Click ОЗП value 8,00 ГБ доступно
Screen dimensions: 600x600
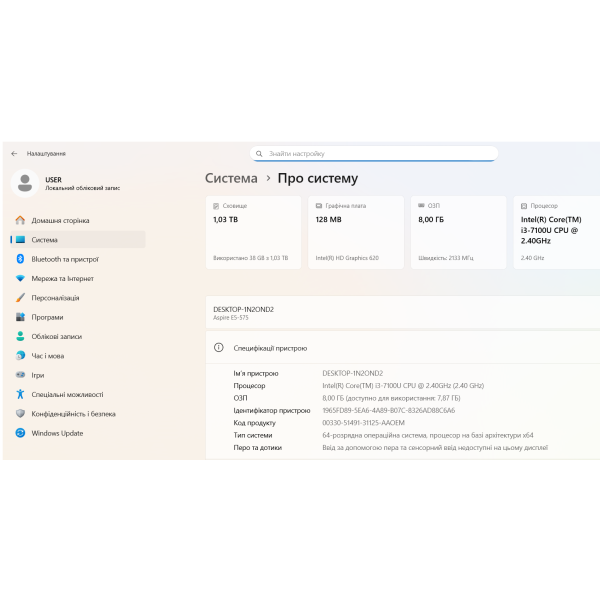[x=391, y=398]
